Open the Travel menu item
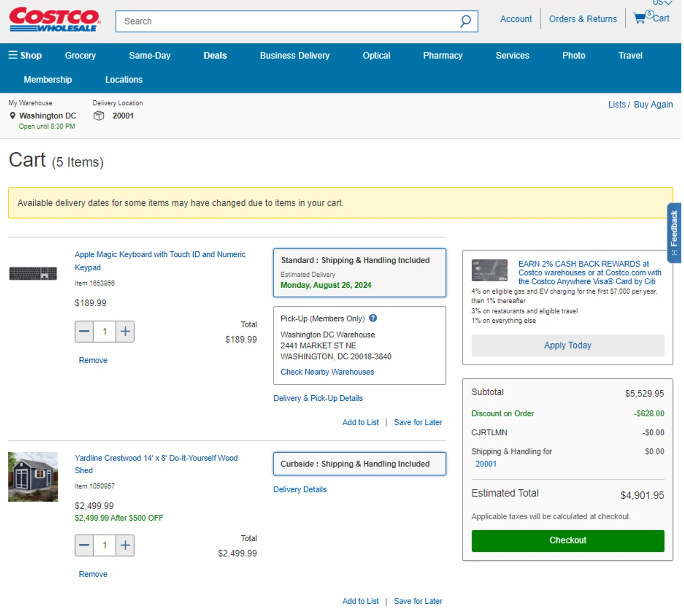Screen dimensions: 684x616 point(630,56)
